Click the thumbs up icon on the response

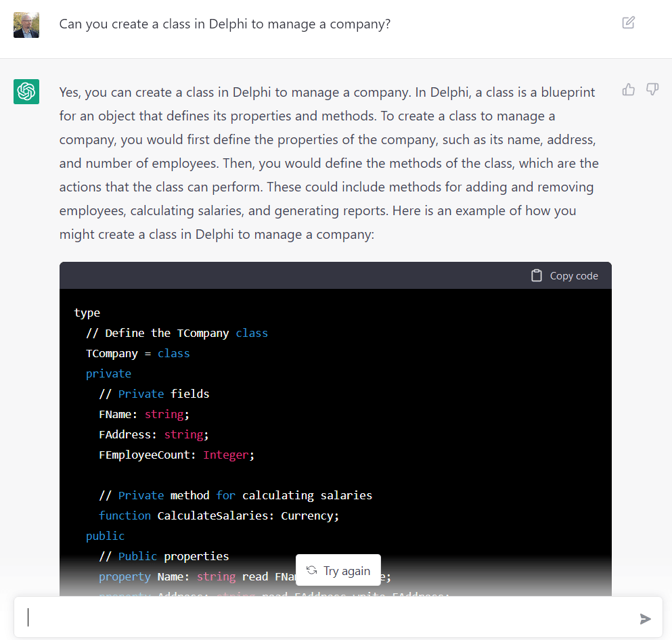click(x=628, y=89)
